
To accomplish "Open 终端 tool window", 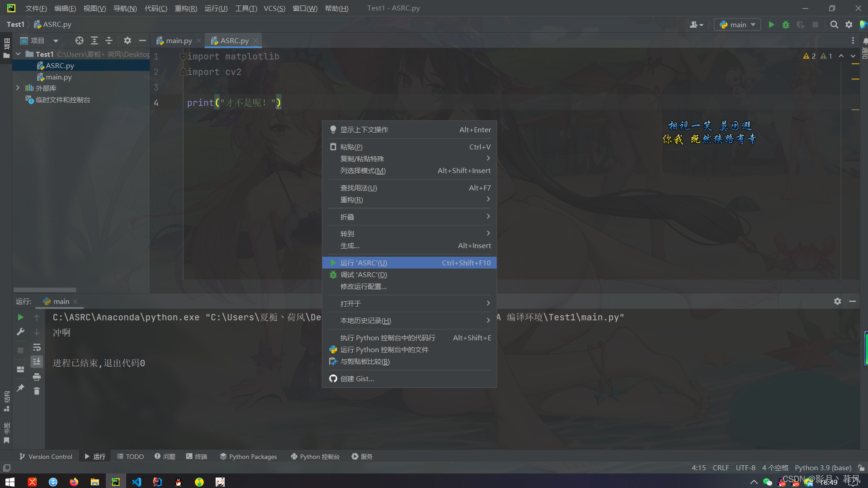I will (197, 456).
